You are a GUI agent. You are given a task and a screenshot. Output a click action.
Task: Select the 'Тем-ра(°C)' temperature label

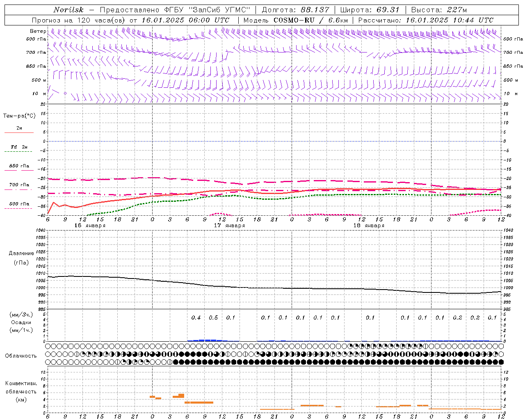point(19,116)
